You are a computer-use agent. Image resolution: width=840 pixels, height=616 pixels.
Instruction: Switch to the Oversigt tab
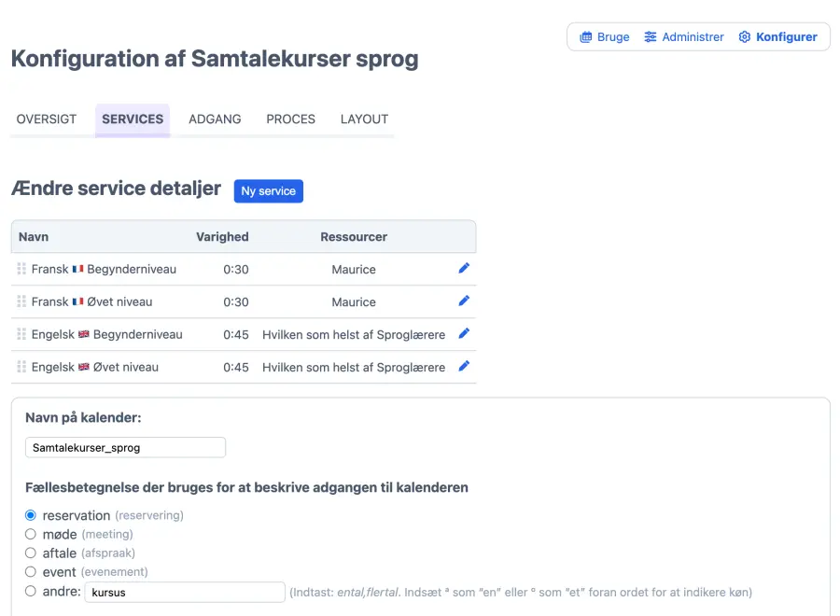tap(47, 119)
